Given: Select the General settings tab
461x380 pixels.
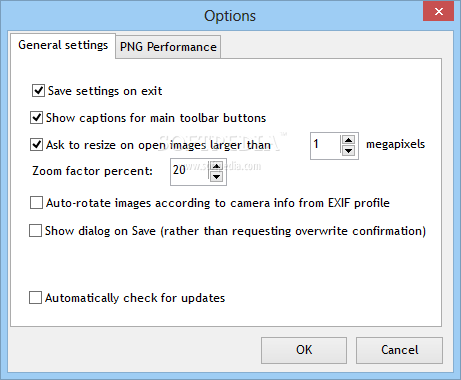Looking at the screenshot, I should click(63, 45).
